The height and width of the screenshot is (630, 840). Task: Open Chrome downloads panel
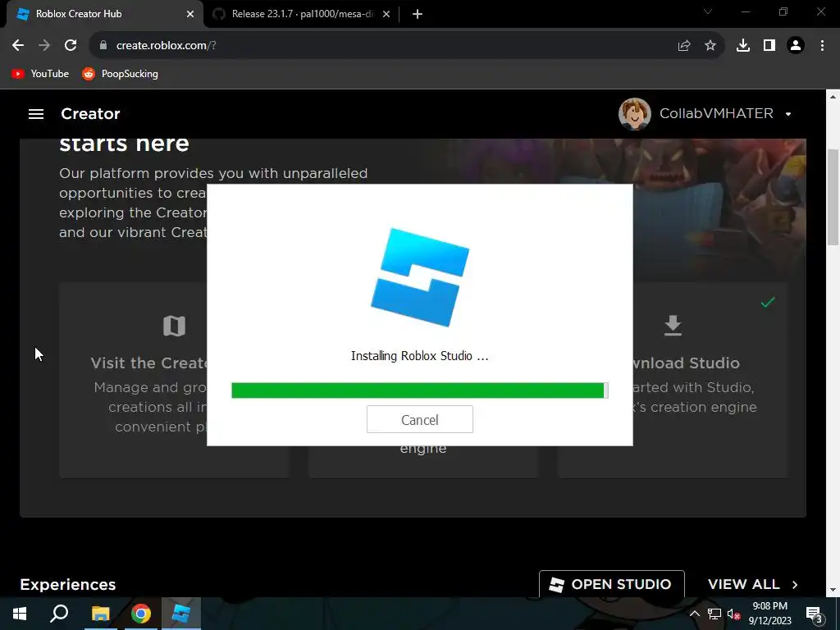point(743,46)
